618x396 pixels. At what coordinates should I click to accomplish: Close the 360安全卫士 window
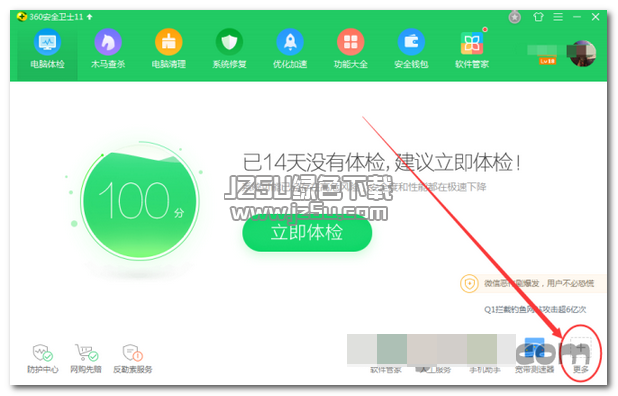click(596, 17)
